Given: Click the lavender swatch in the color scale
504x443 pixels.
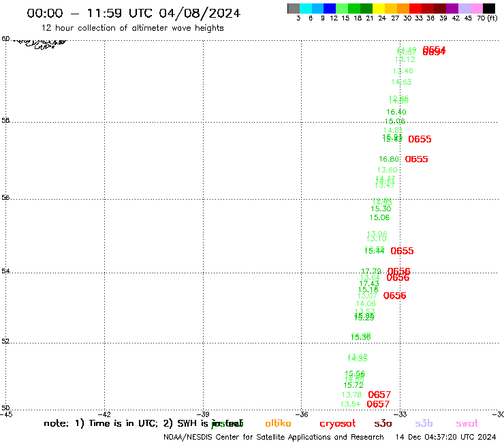Looking at the screenshot, I should pos(464,8).
